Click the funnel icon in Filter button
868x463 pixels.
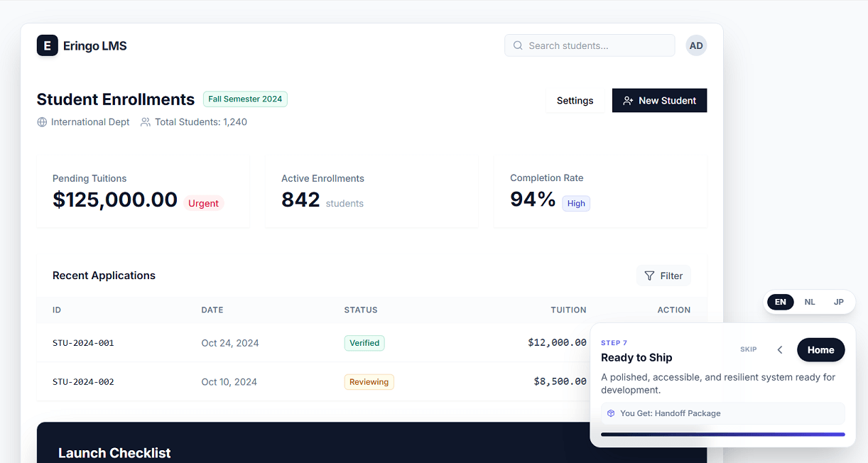[649, 276]
